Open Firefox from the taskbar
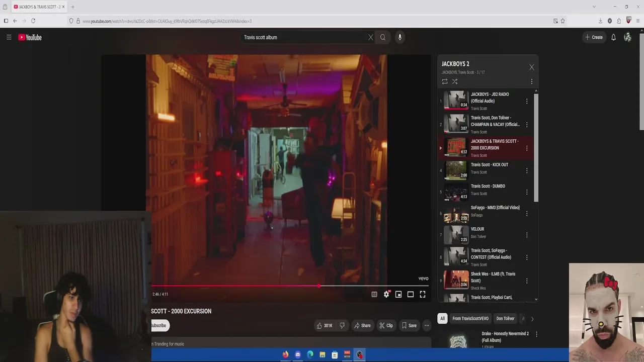 [286, 355]
